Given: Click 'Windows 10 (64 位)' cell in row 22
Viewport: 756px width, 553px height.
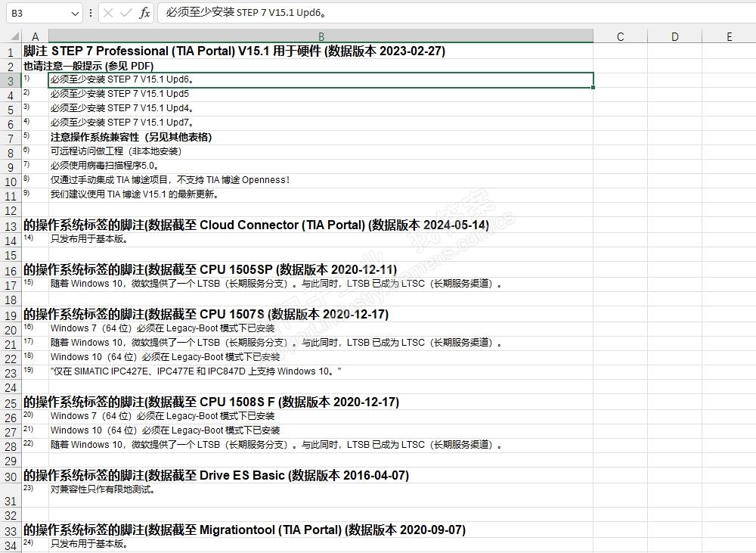Looking at the screenshot, I should 321,358.
